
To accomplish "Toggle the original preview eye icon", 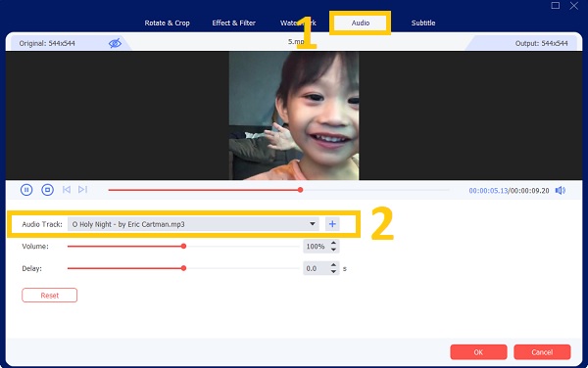I will tap(115, 43).
